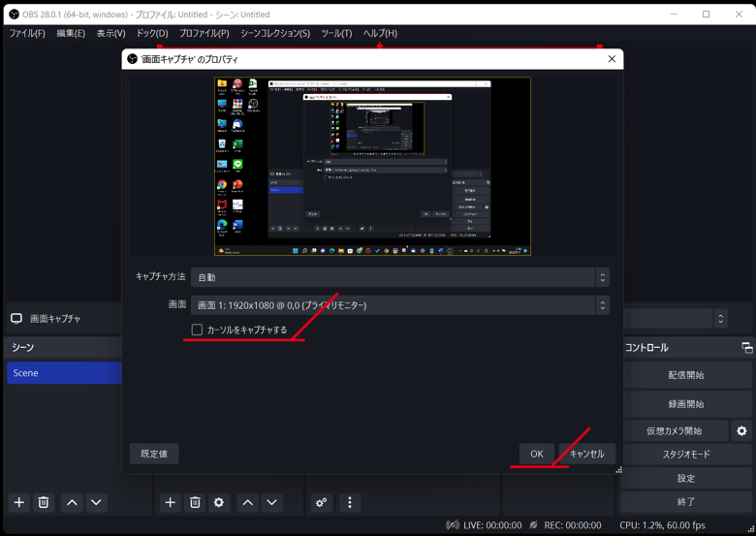Open virtual camera settings gear icon

pyautogui.click(x=741, y=431)
